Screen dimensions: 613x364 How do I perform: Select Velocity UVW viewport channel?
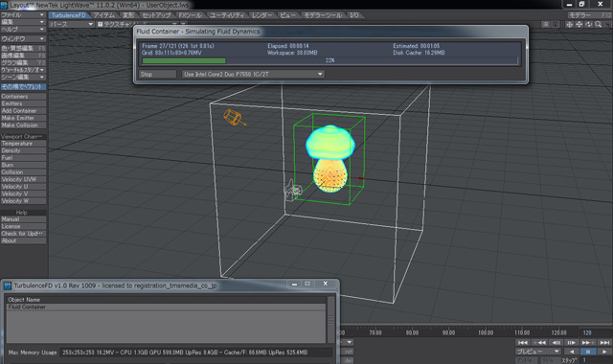[23, 179]
